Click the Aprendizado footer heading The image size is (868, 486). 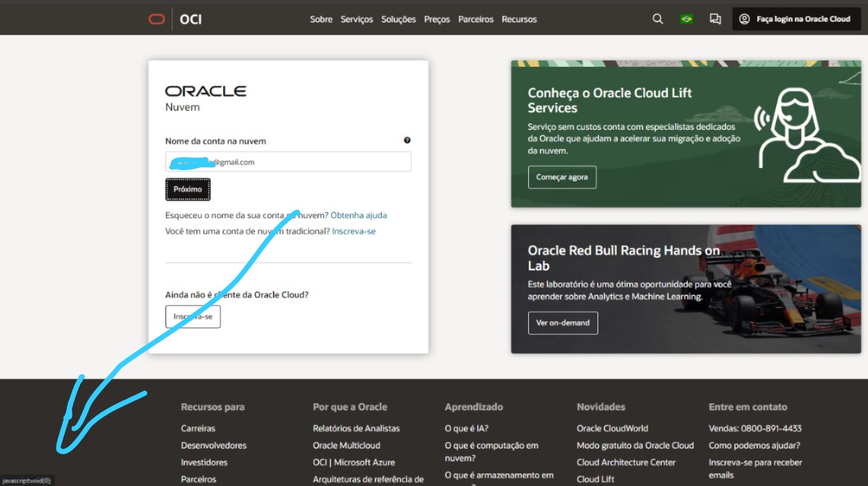click(474, 406)
